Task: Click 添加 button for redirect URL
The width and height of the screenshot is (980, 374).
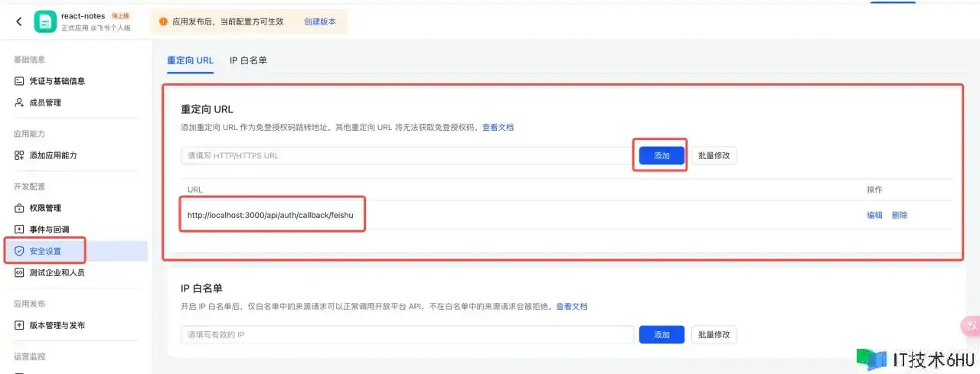Action: click(x=661, y=155)
